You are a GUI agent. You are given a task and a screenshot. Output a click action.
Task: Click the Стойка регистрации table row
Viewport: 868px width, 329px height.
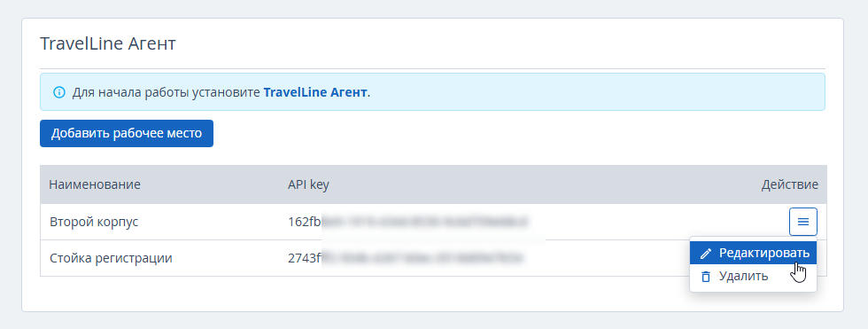433,258
